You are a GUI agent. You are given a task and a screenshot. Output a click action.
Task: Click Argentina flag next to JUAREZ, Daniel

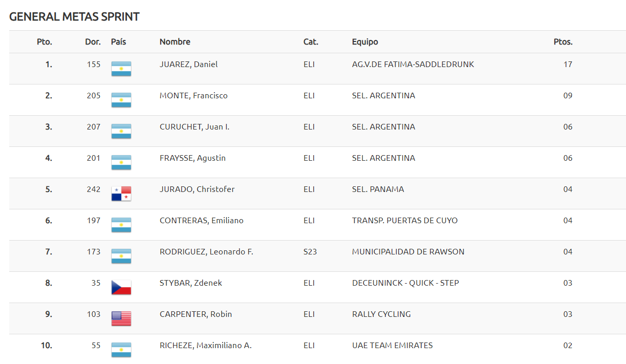point(121,69)
